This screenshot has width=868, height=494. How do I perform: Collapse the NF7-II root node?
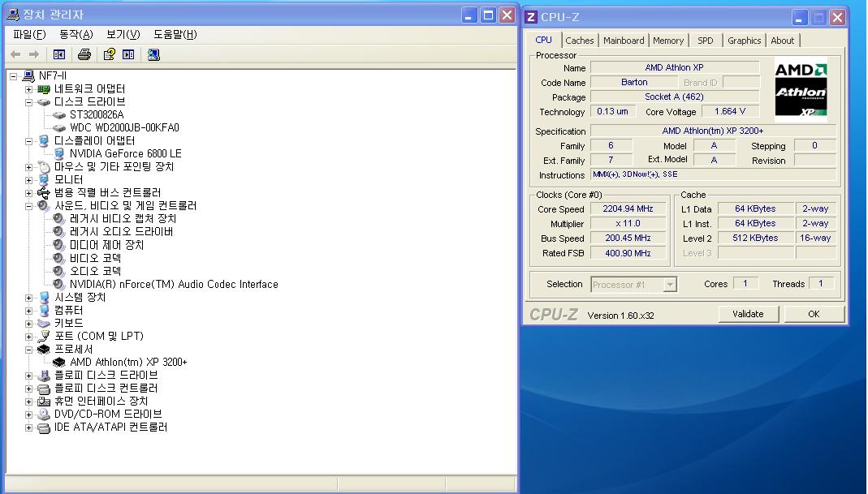pos(13,76)
